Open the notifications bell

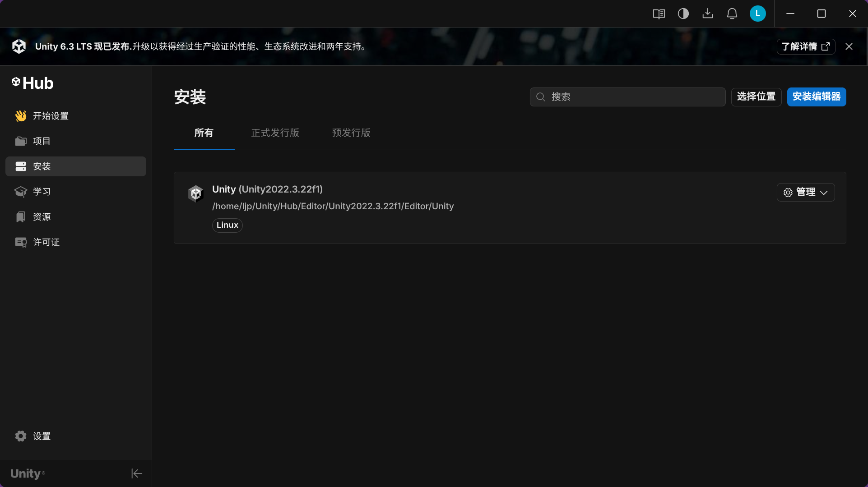[732, 14]
